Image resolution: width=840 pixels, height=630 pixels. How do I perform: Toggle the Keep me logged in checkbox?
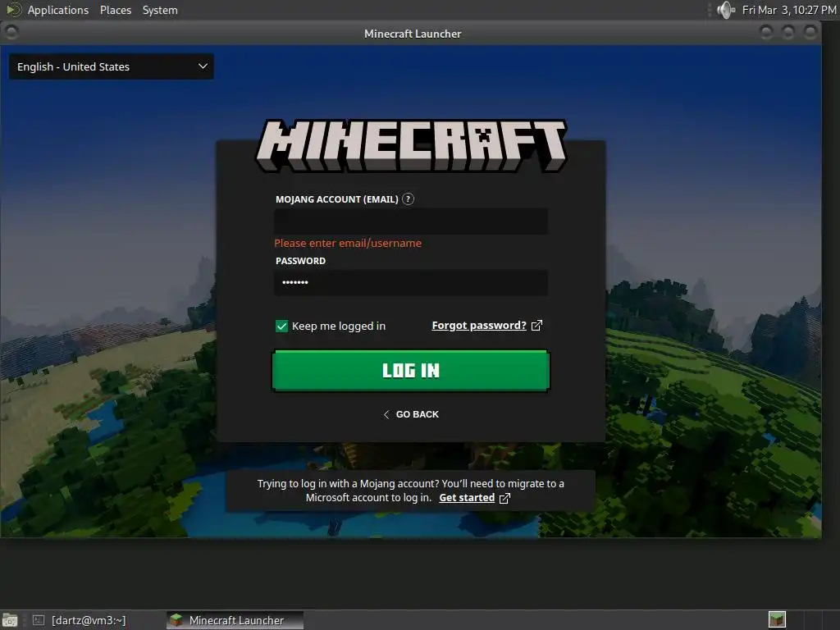(x=282, y=326)
